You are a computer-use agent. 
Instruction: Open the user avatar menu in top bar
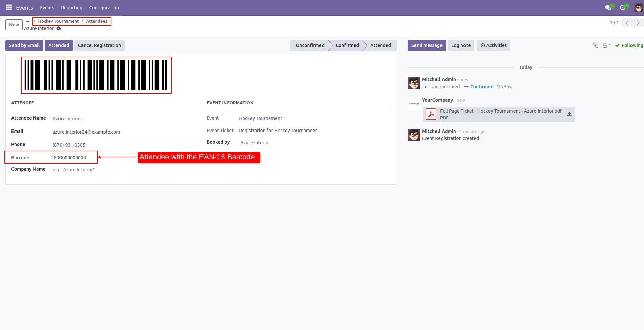[638, 7]
